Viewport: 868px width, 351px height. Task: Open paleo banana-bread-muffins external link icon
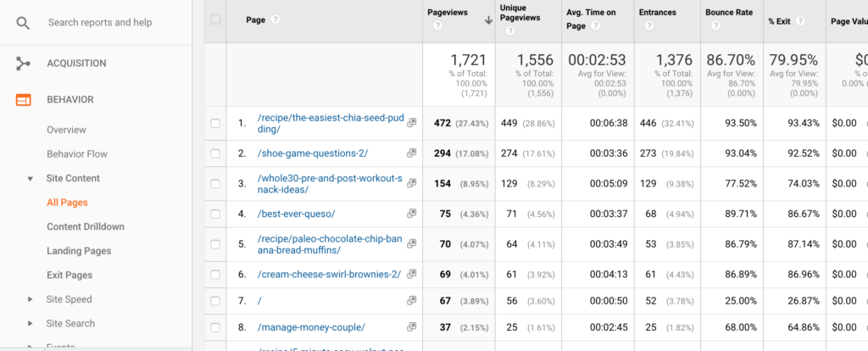411,243
